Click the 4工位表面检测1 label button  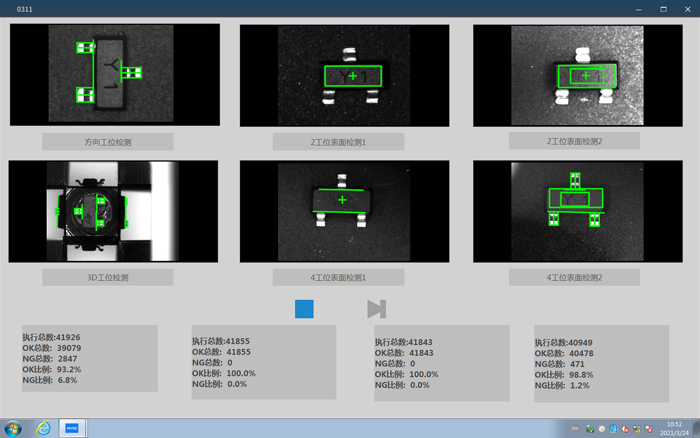tap(338, 277)
